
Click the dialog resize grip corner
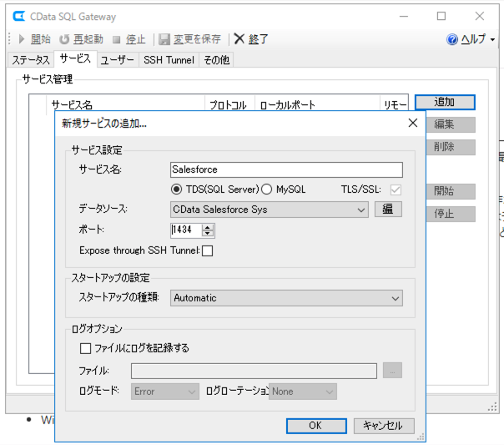click(x=421, y=437)
